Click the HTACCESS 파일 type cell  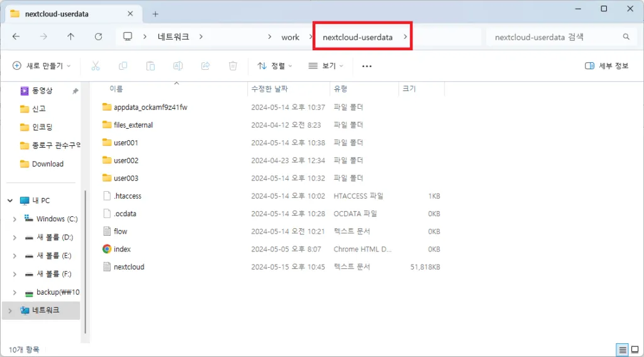(358, 195)
